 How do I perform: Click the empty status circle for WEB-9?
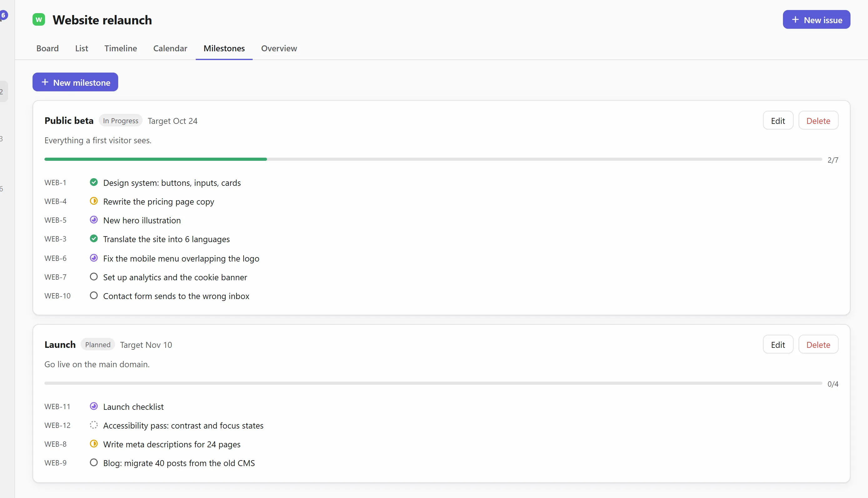pyautogui.click(x=94, y=463)
